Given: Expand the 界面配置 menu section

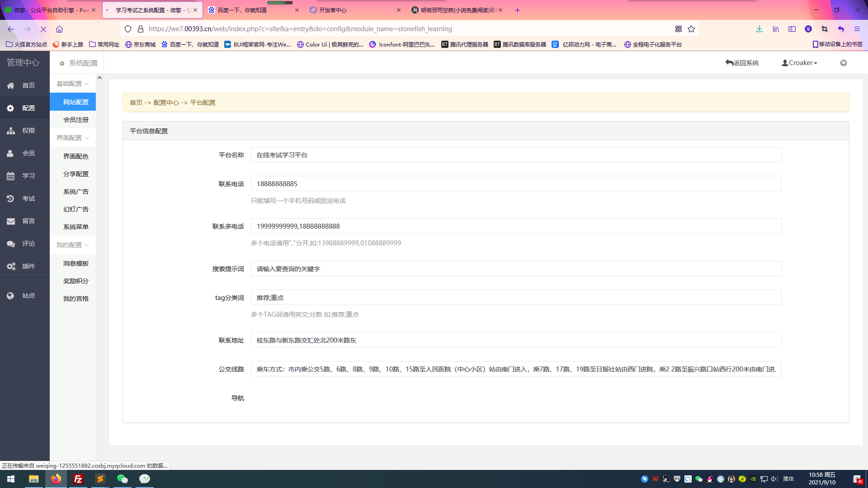Looking at the screenshot, I should [71, 138].
